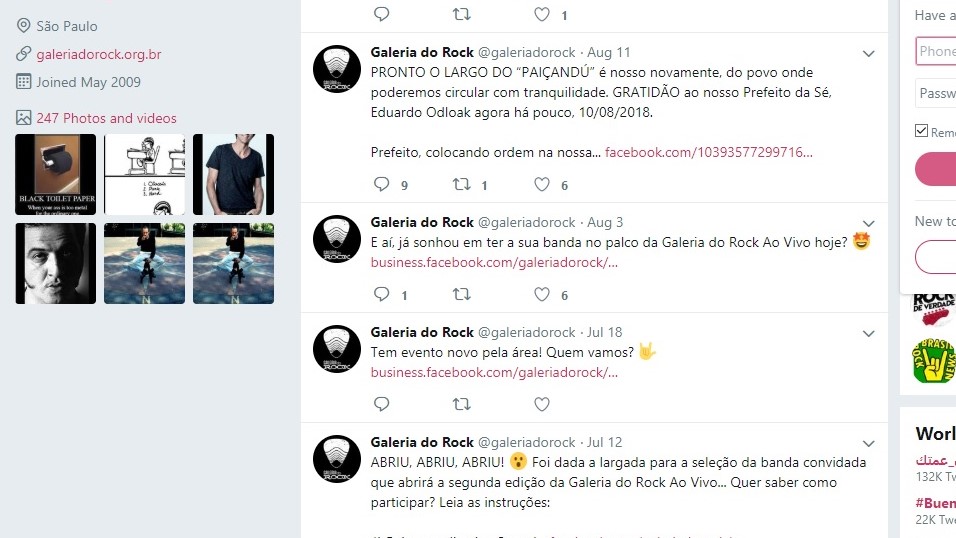
Task: Open the facebook.com link in Aug 11 tweet
Action: tap(708, 152)
